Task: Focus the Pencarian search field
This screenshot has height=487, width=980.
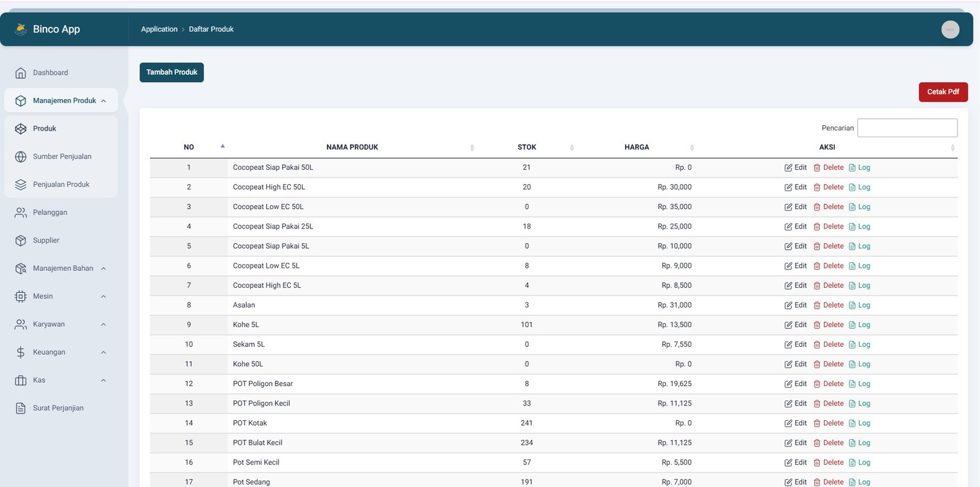Action: point(907,128)
